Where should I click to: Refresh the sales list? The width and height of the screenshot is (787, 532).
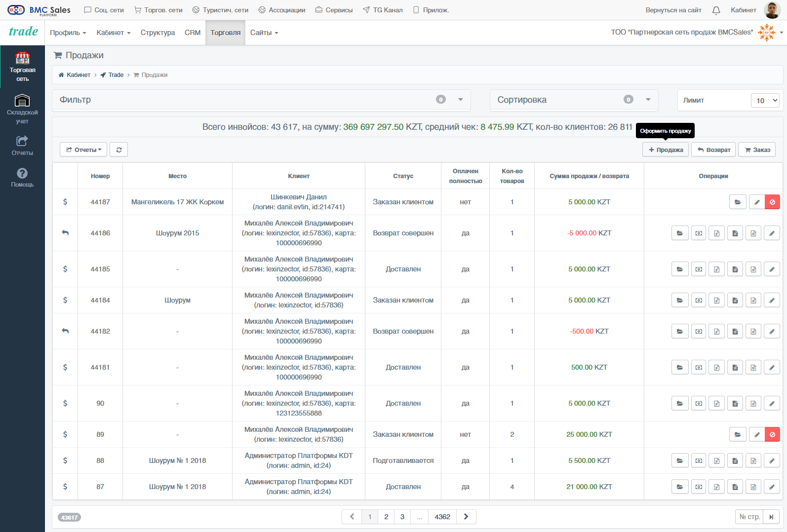click(119, 150)
